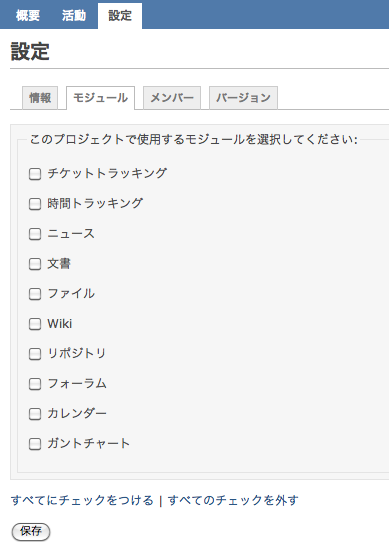This screenshot has height=553, width=389.
Task: Enable the 文書 module
Action: [x=35, y=264]
